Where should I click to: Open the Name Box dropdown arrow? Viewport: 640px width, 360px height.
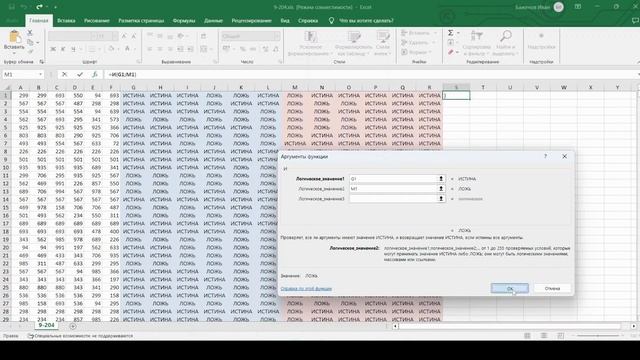pos(40,74)
